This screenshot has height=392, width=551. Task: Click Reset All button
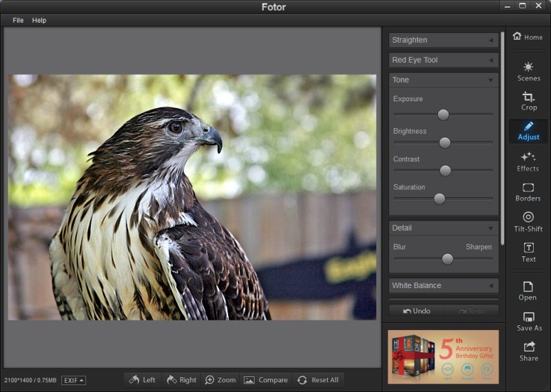[318, 380]
